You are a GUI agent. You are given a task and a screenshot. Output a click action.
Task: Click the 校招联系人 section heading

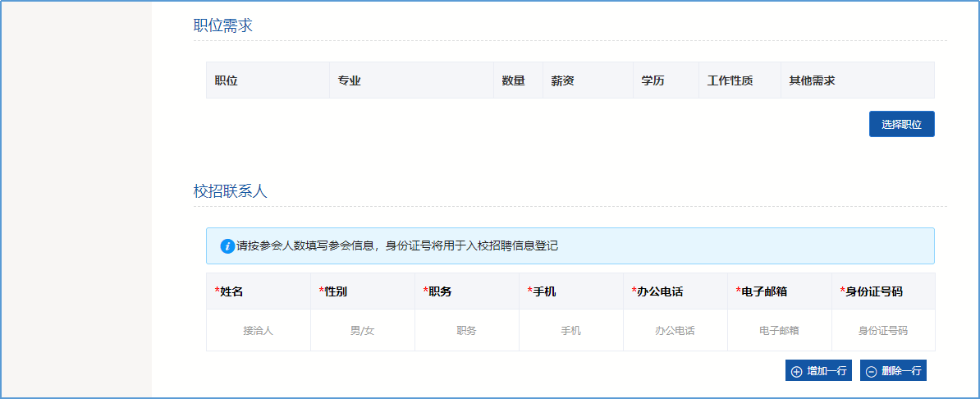[230, 191]
